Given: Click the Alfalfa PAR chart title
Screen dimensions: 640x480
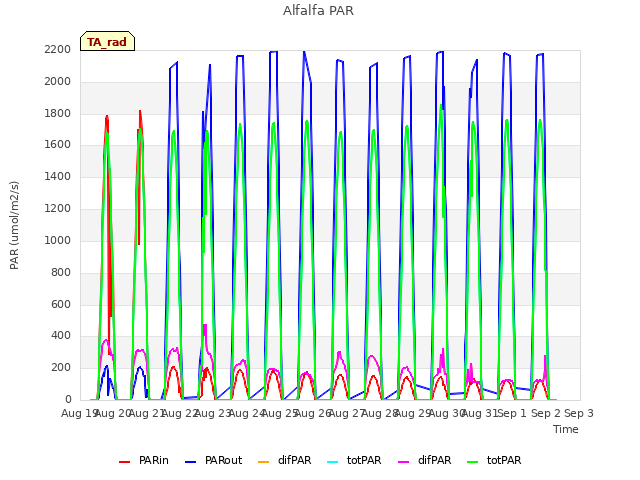Looking at the screenshot, I should (x=318, y=11).
